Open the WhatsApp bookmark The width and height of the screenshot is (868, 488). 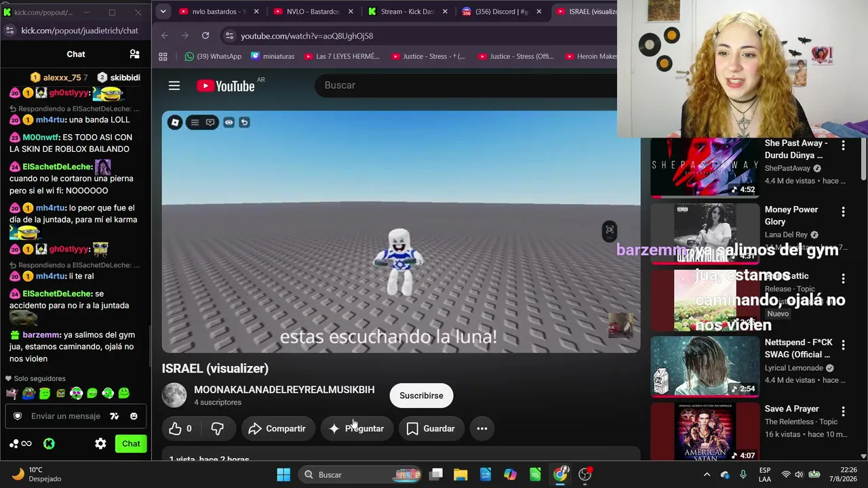pyautogui.click(x=213, y=57)
